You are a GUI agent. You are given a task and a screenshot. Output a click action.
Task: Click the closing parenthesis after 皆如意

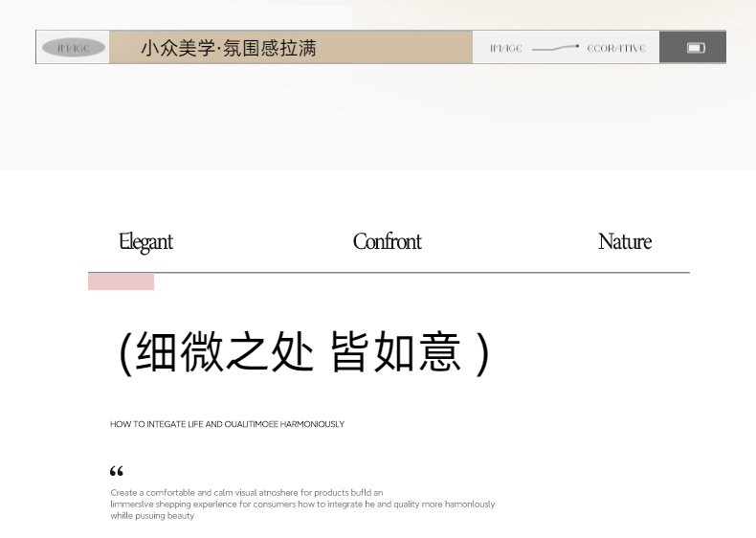tap(481, 353)
